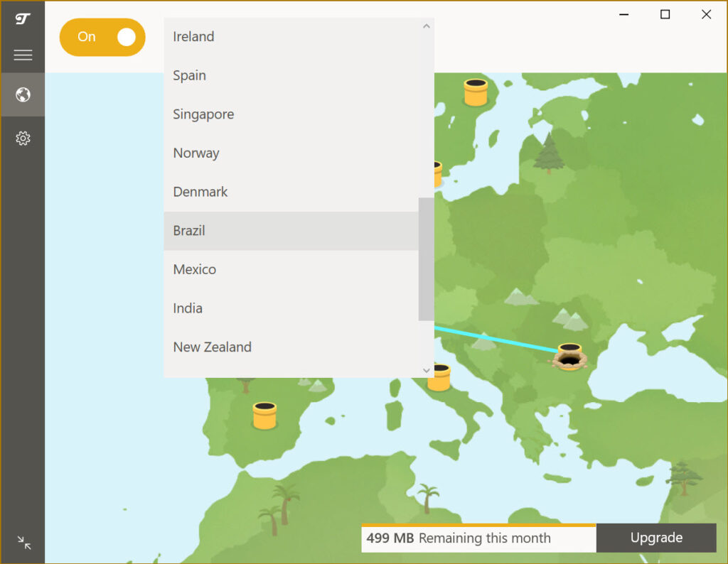Screen dimensions: 728x564
Task: Click the list scroll up arrow
Action: (427, 26)
